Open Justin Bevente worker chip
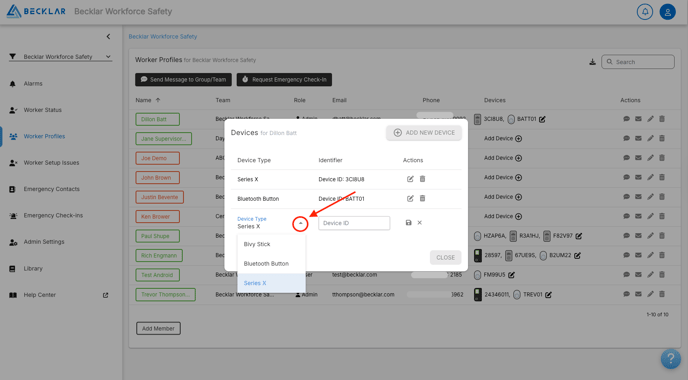688x380 pixels. [x=159, y=197]
